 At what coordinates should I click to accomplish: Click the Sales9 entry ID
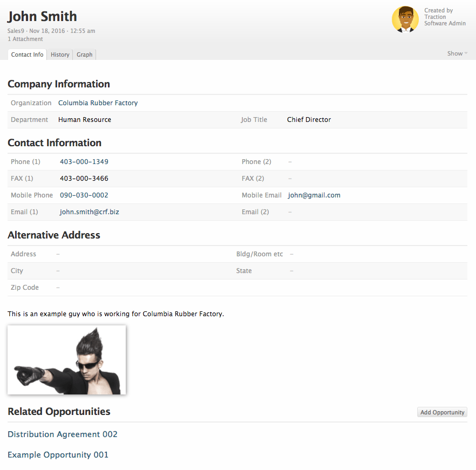pos(16,31)
